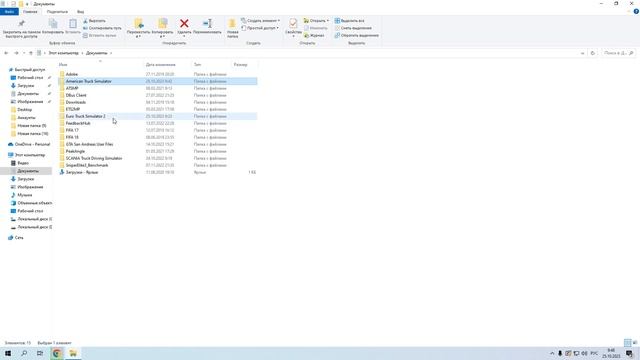Screen dimensions: 640x360
Task: Go forward with the forward arrow
Action: (16, 53)
